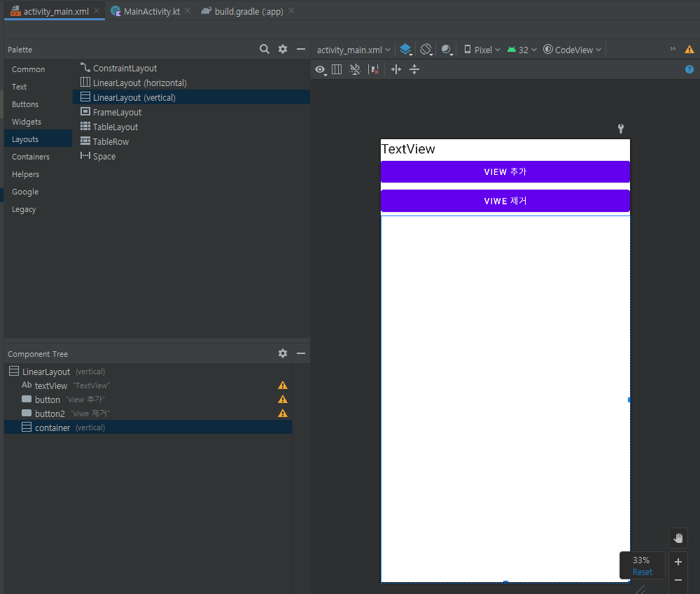Open the API 32 version dropdown
This screenshot has height=594, width=700.
coord(522,50)
